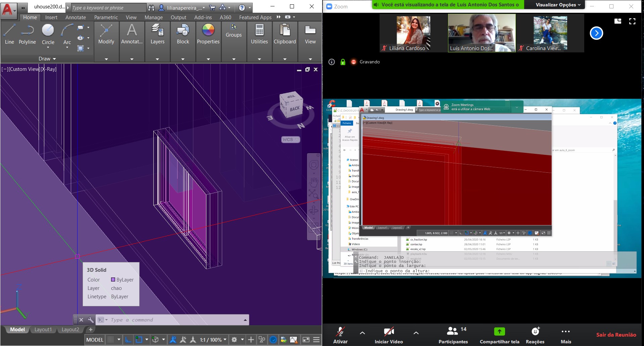Open Autodesk Exchange Apps cart icon
The width and height of the screenshot is (644, 346).
tap(212, 7)
